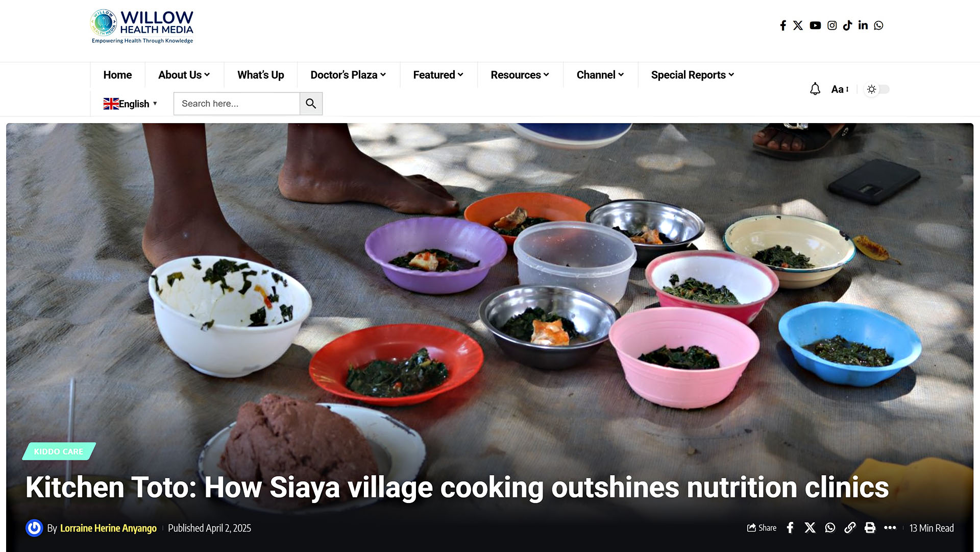This screenshot has height=552, width=980.
Task: Focus the Search here input field
Action: click(236, 104)
